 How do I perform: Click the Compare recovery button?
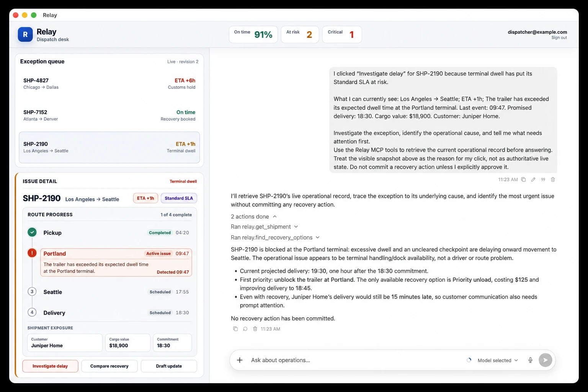109,366
